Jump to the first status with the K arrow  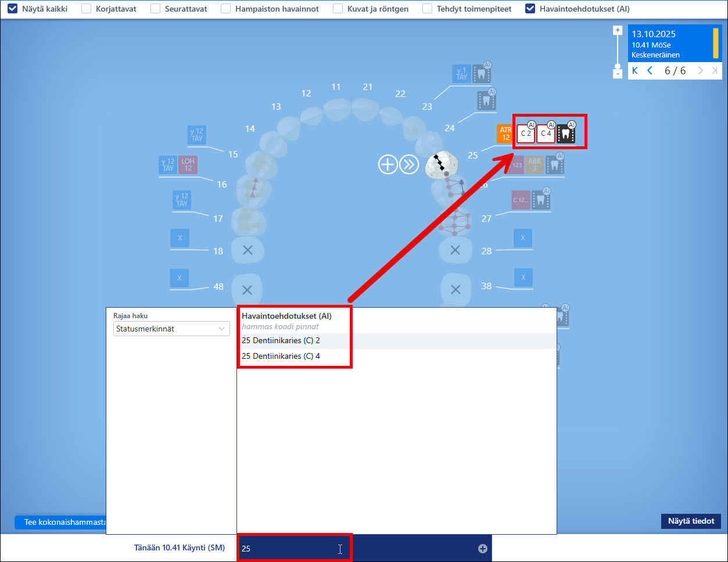point(634,71)
